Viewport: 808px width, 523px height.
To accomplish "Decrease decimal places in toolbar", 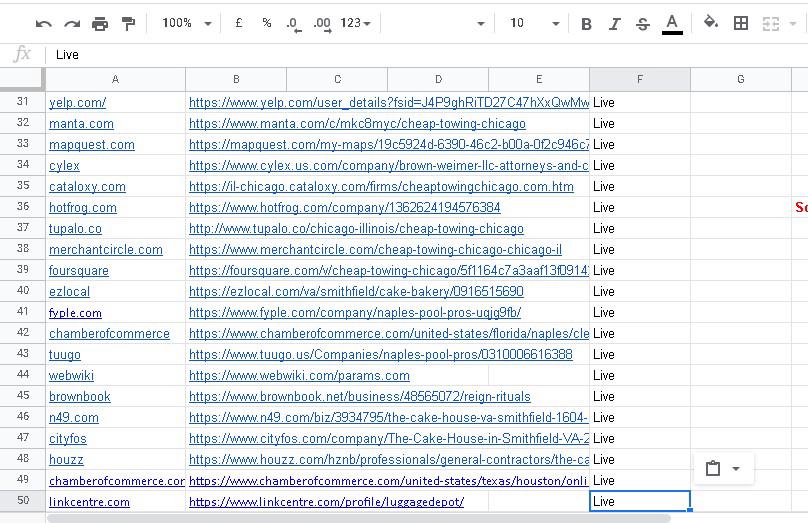I will click(x=293, y=23).
